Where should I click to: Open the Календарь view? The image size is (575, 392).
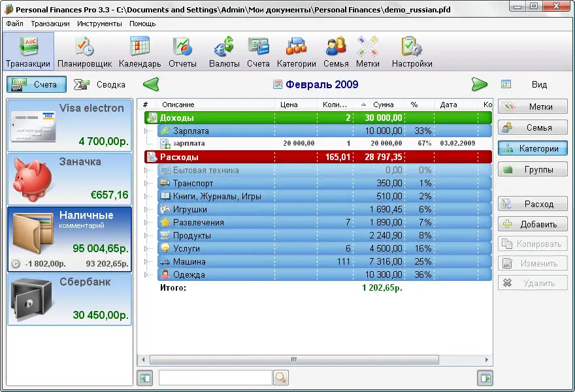140,52
